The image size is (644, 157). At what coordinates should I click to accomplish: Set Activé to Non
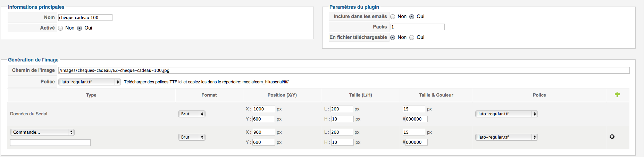pos(60,28)
